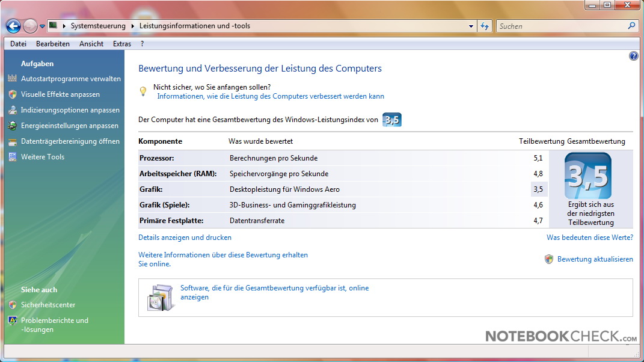Click the Grafik (Spiele) score 4,6
The width and height of the screenshot is (644, 362).
pos(538,204)
